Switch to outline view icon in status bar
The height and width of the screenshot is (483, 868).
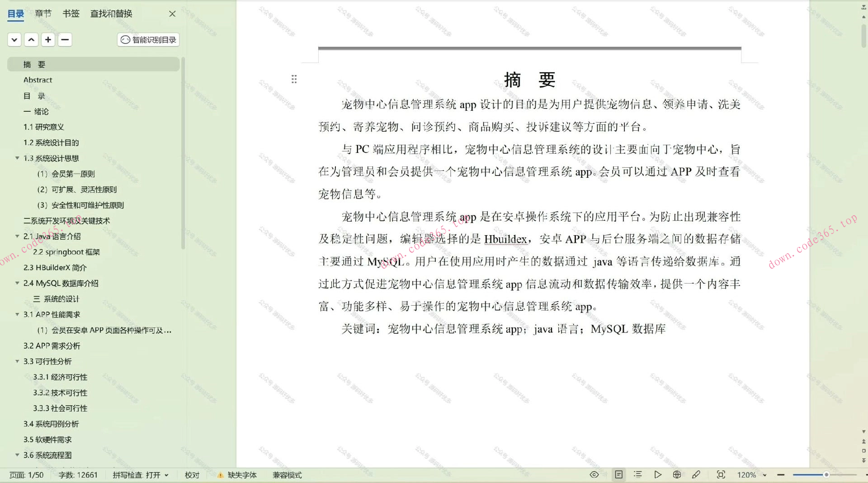click(x=638, y=474)
